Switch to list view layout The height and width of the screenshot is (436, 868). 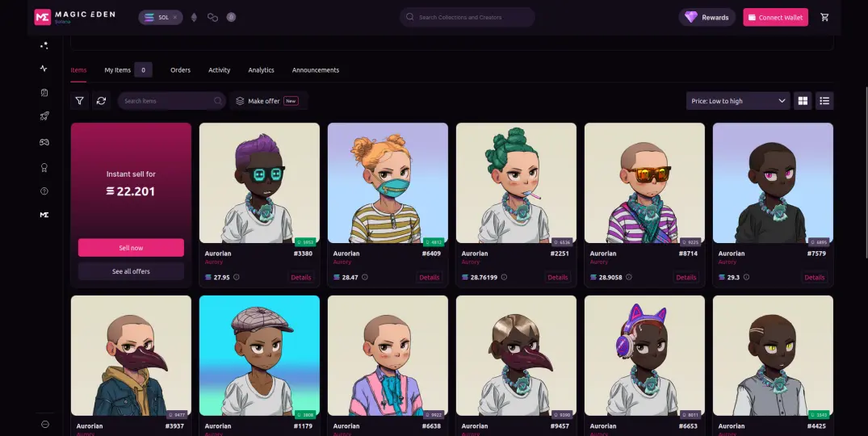(x=824, y=101)
